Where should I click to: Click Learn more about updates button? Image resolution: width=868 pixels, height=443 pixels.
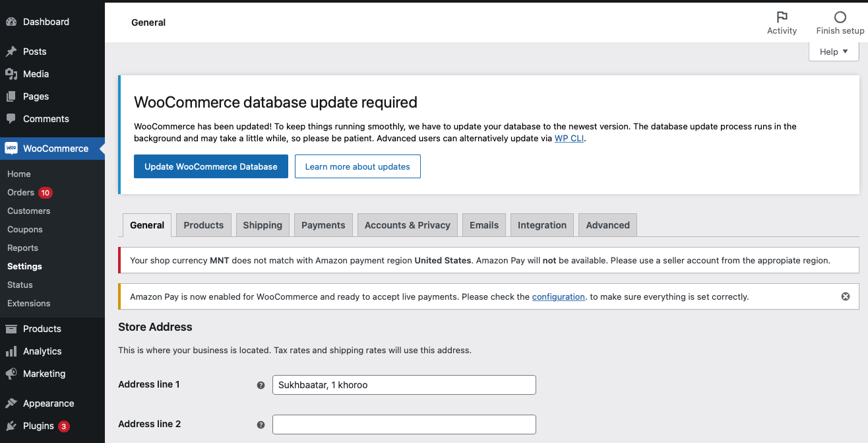357,166
